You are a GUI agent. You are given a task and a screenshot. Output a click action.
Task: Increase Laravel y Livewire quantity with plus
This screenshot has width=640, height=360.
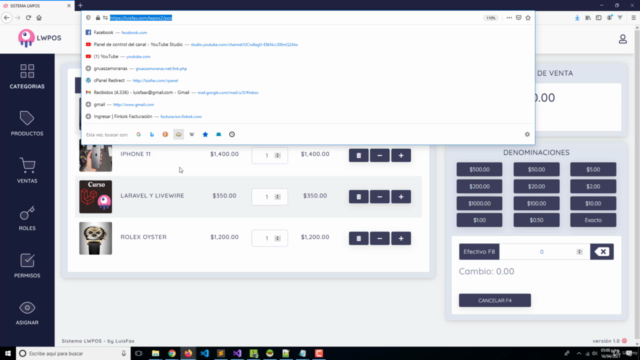tap(401, 197)
